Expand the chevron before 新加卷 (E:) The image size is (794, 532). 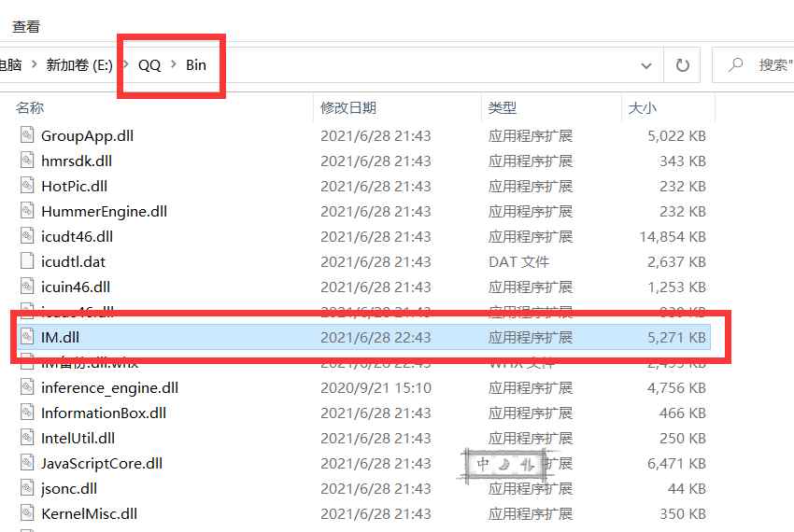point(34,64)
